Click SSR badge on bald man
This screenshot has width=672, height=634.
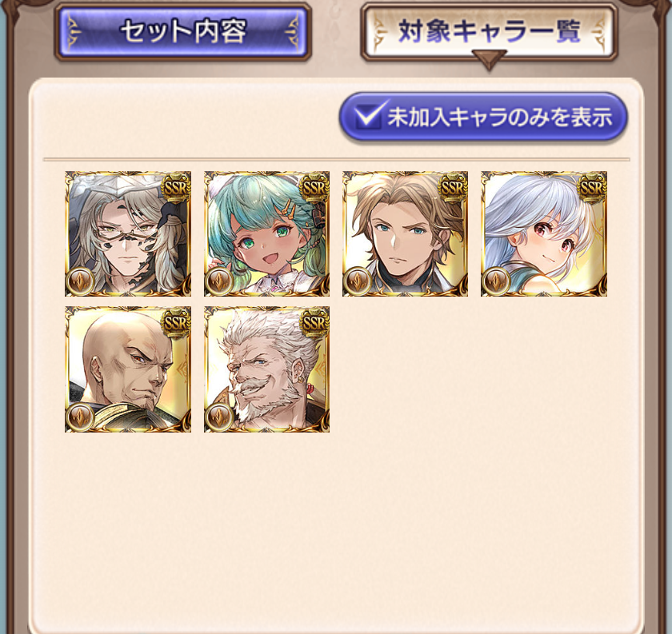(176, 322)
